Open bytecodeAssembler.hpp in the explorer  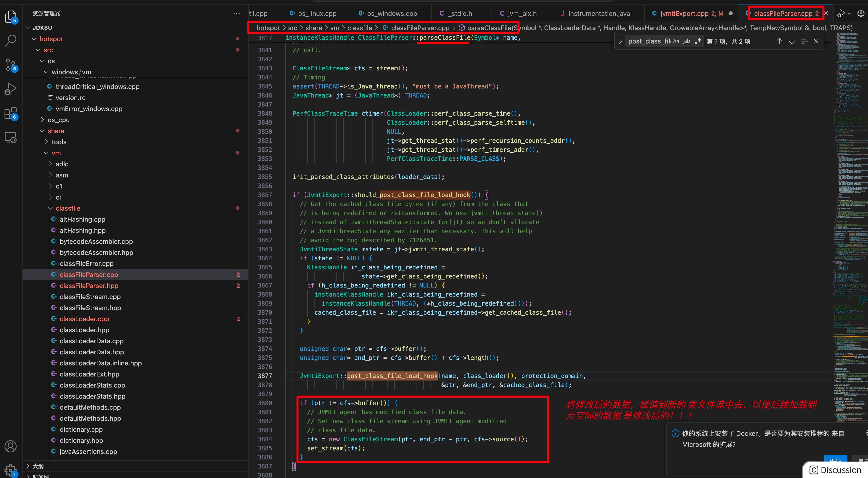click(x=135, y=253)
